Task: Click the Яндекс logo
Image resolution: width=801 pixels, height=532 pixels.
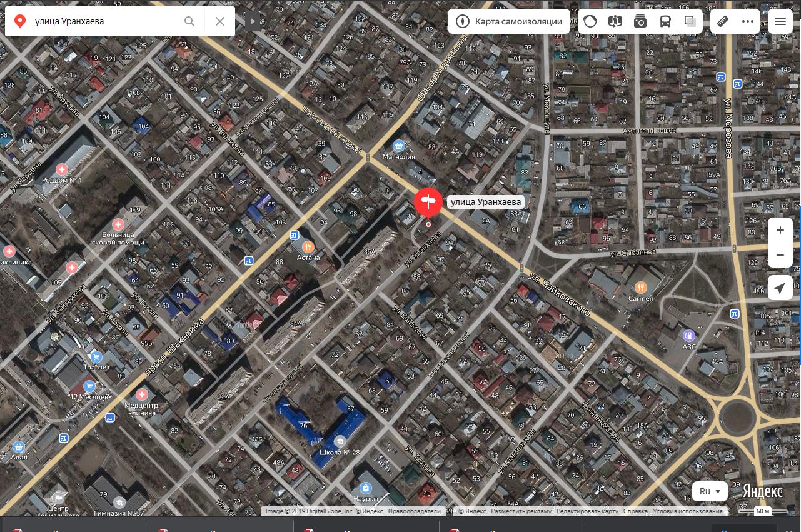Action: 763,492
